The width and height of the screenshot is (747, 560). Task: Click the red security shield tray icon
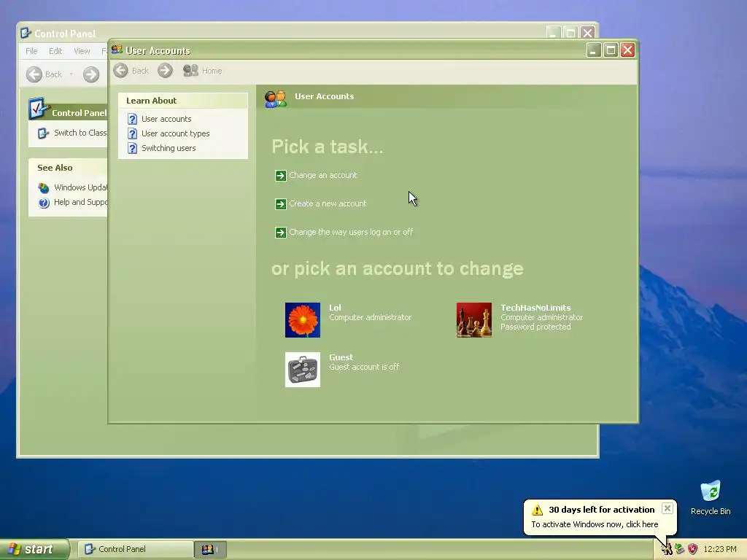(693, 549)
